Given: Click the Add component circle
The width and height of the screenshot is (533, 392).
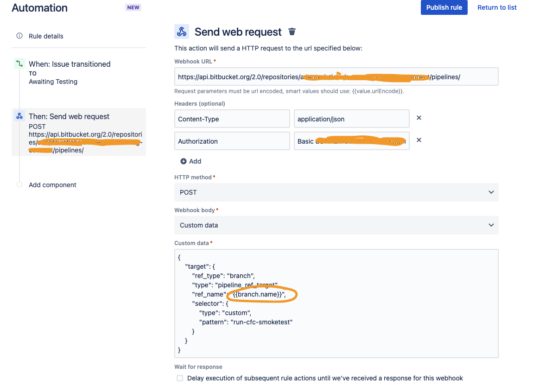Looking at the screenshot, I should coord(19,184).
